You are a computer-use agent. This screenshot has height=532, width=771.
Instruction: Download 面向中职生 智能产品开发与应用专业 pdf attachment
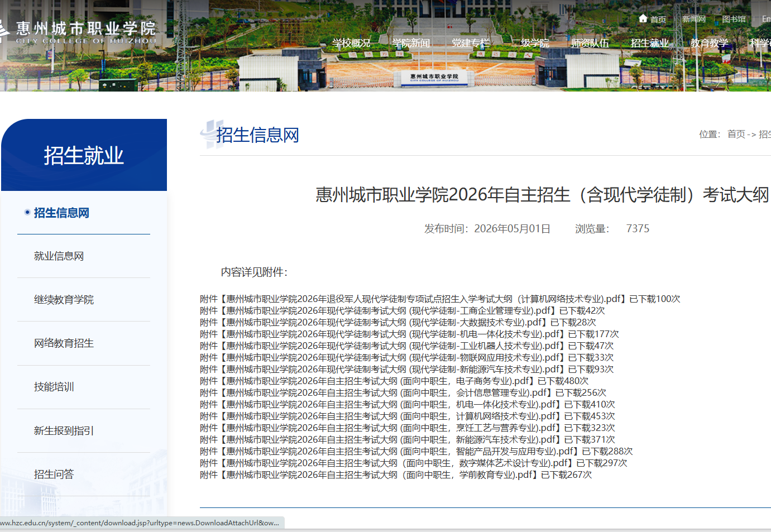(x=401, y=451)
